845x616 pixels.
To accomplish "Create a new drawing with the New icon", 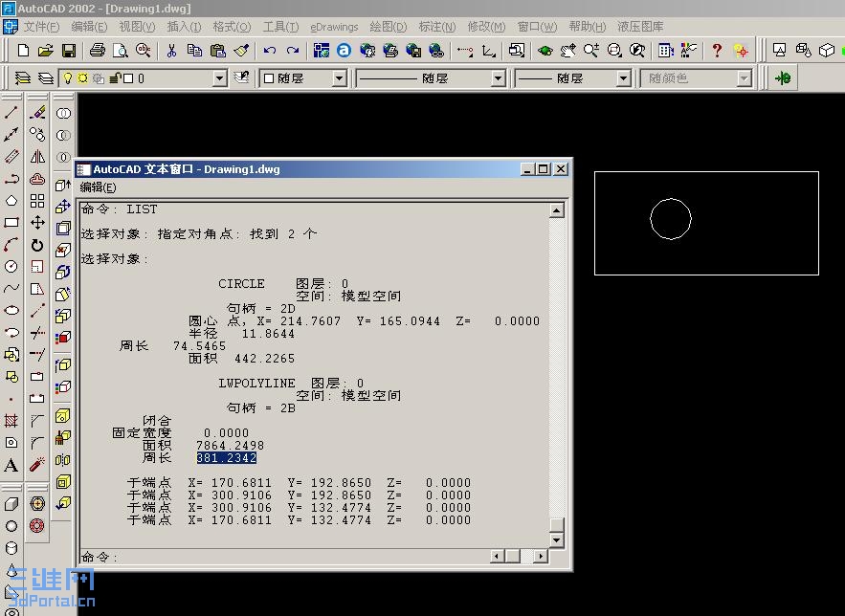I will [x=23, y=51].
